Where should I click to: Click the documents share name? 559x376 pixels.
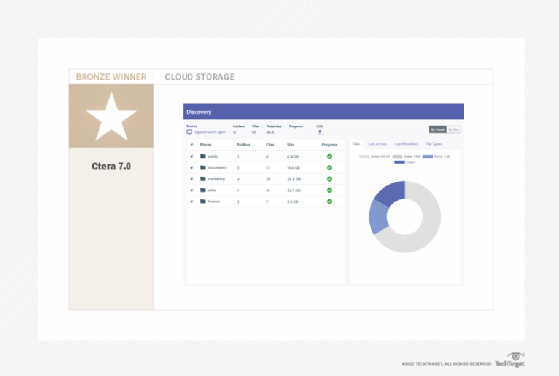pos(217,168)
